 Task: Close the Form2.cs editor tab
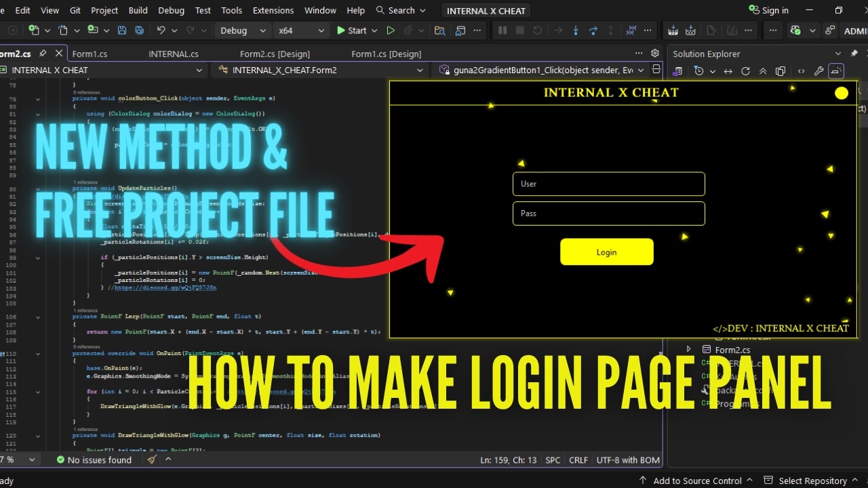(x=58, y=54)
